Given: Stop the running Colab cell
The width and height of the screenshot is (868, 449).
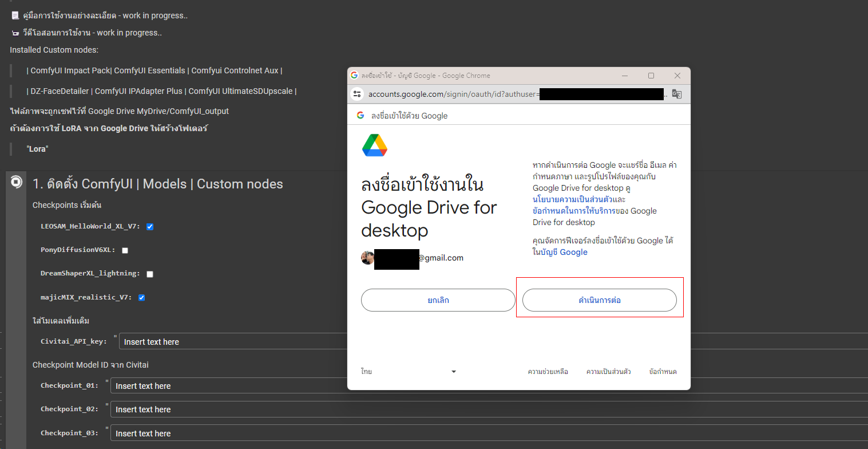Looking at the screenshot, I should pos(16,182).
